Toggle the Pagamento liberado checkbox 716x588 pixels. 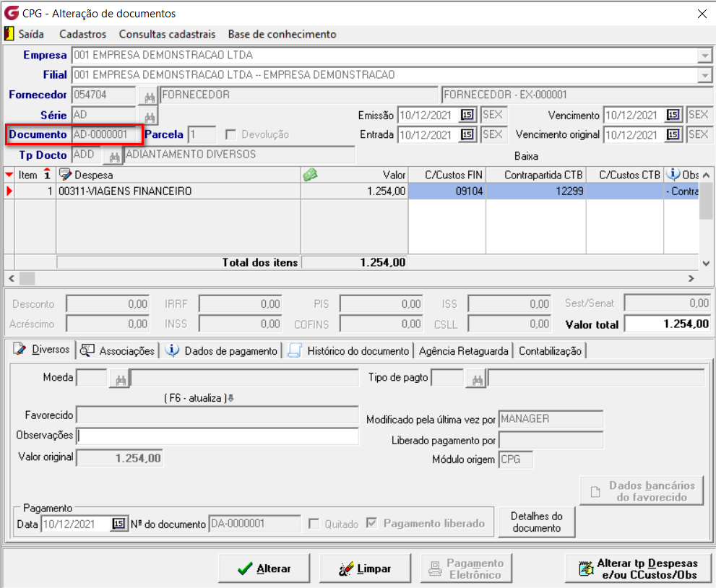point(372,523)
